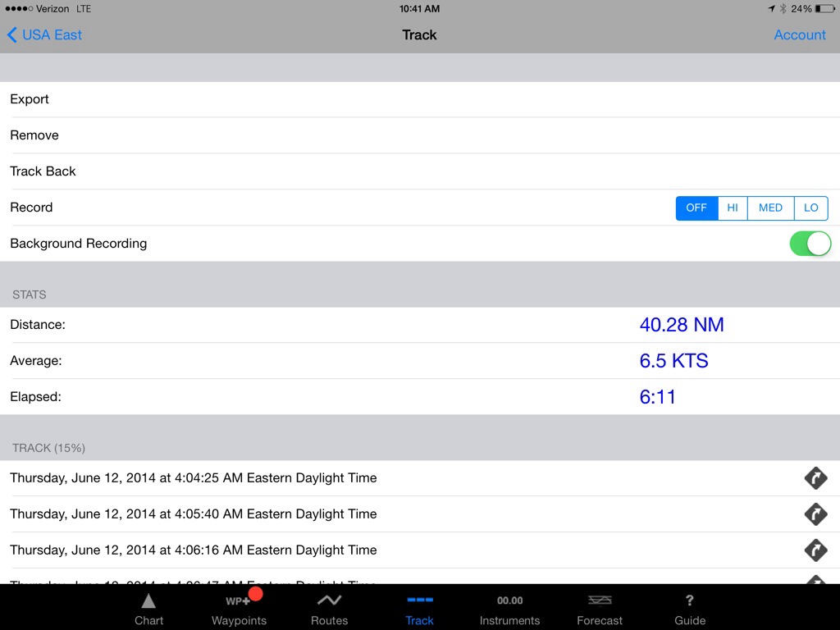Open the Guide help tab
The width and height of the screenshot is (840, 630).
[690, 609]
